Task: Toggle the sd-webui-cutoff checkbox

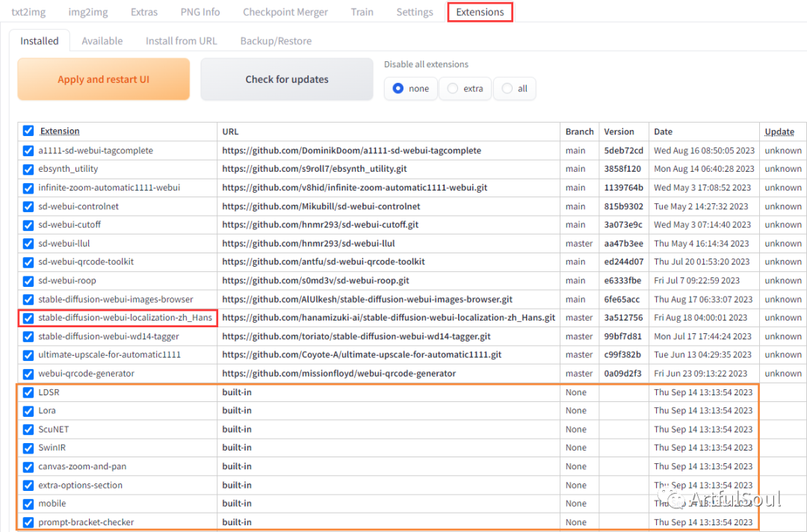Action: click(x=28, y=225)
